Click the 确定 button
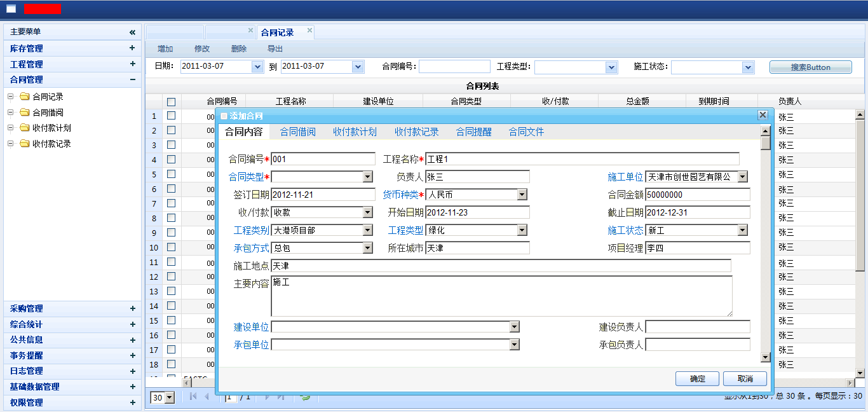Viewport: 868px width, 412px height. [x=697, y=378]
